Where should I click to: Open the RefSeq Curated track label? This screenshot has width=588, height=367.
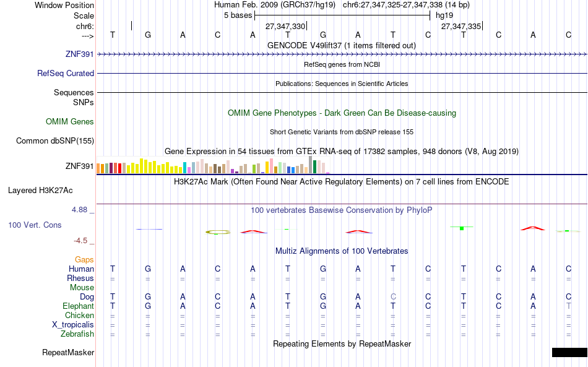tap(65, 73)
